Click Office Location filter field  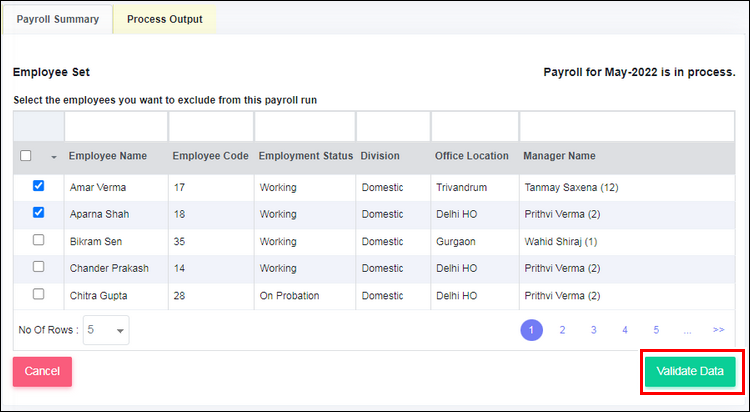pos(475,127)
